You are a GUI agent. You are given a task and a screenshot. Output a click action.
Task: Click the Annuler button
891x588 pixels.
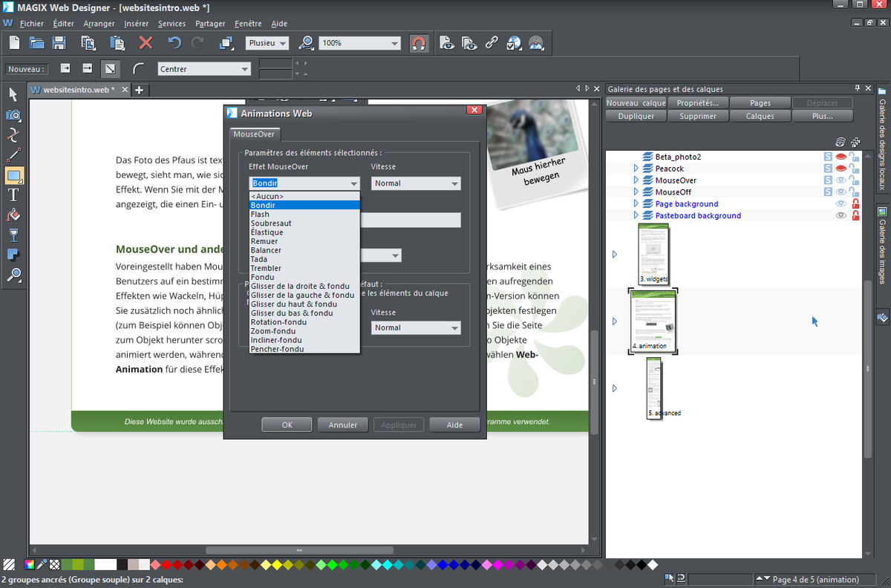click(x=343, y=425)
